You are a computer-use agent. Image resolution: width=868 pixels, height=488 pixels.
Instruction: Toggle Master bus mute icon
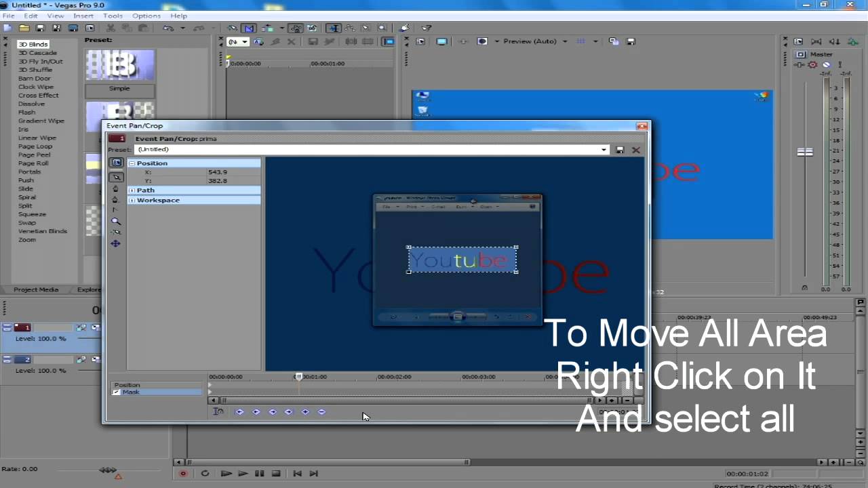(x=826, y=65)
